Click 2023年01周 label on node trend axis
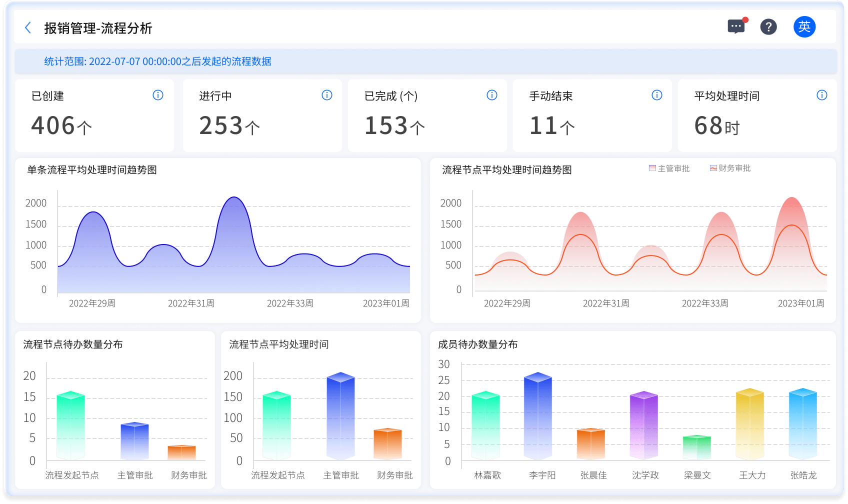Viewport: 848px width, 504px height. (x=801, y=303)
